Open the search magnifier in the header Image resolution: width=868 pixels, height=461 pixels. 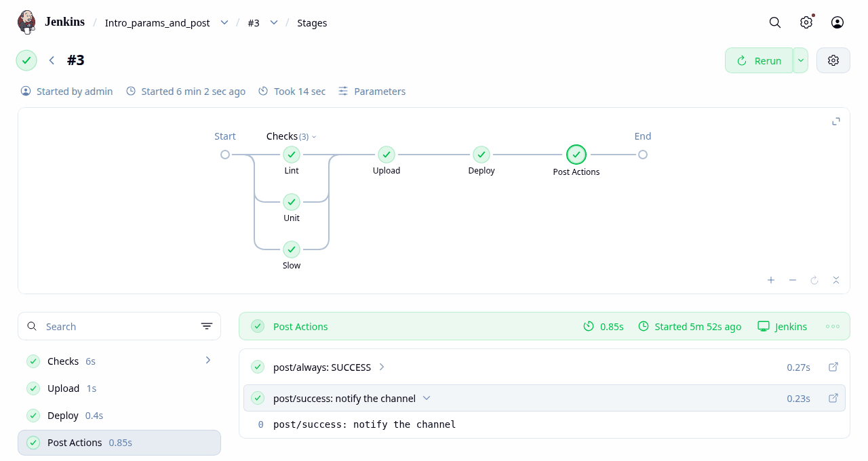(x=775, y=22)
